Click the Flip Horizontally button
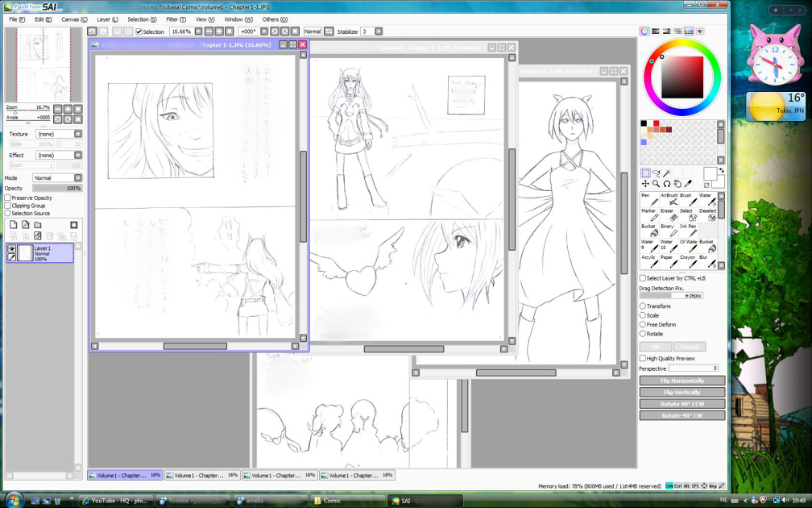The width and height of the screenshot is (812, 508). coord(681,381)
